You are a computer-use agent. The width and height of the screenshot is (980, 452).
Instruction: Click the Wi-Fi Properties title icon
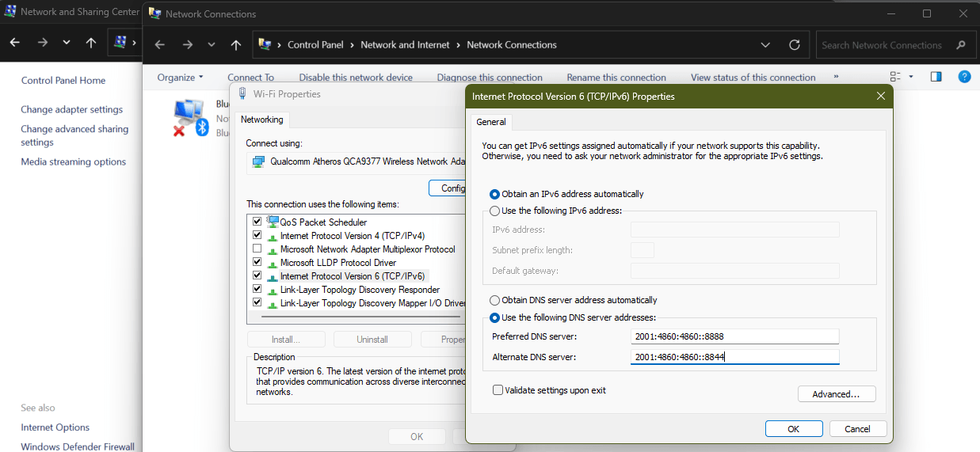tap(242, 93)
